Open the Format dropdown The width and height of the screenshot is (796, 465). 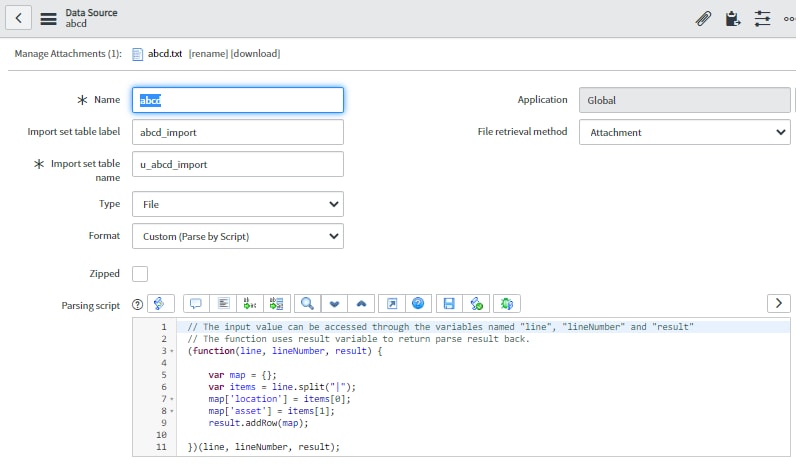click(237, 236)
